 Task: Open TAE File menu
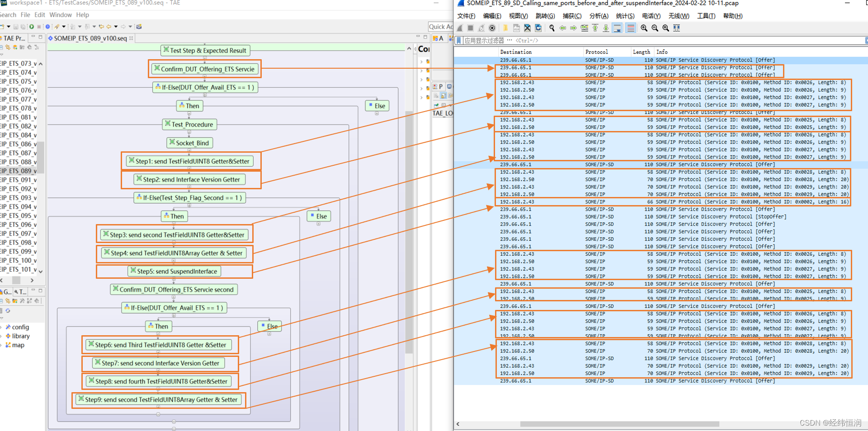point(25,15)
